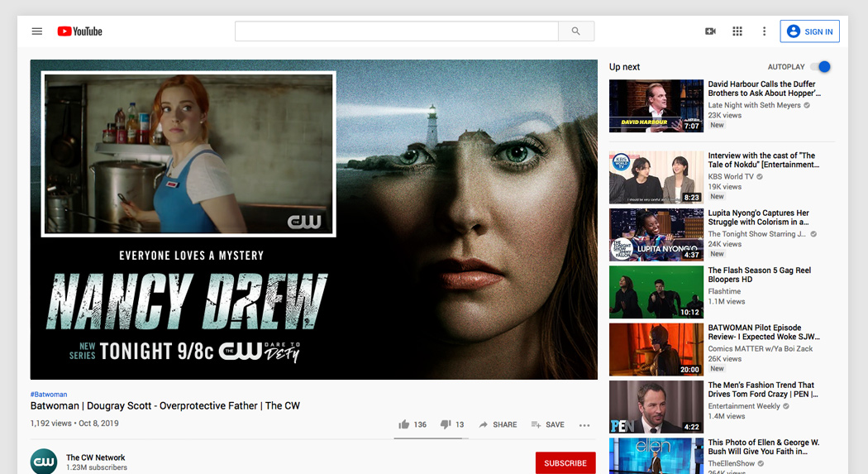
Task: Click 'TheEllenShow' channel name
Action: click(732, 463)
